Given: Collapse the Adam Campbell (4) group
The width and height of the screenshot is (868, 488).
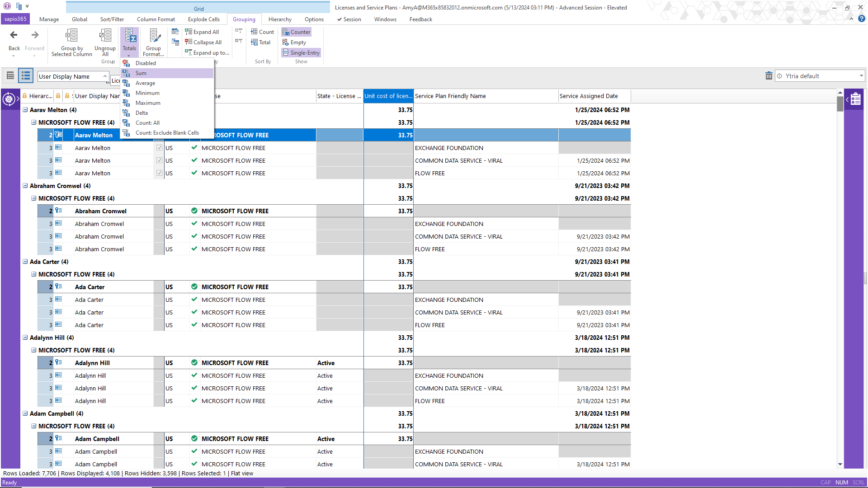Looking at the screenshot, I should click(25, 413).
